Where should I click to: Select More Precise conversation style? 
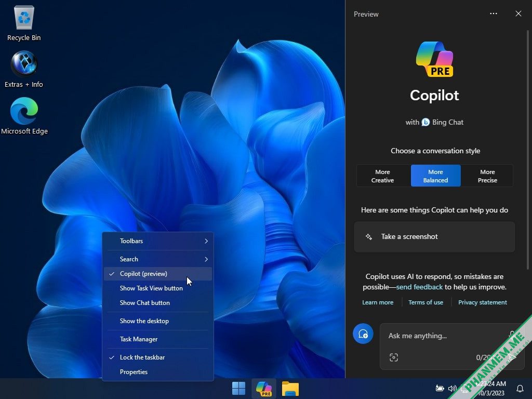pos(487,176)
